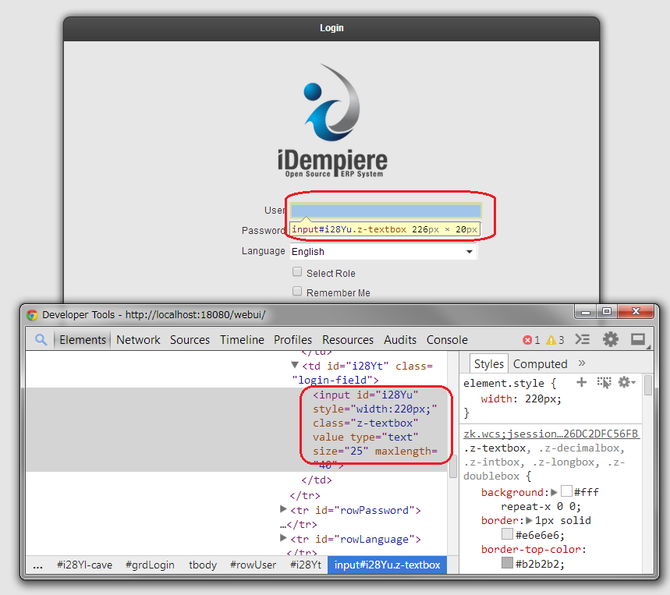The image size is (670, 595).
Task: Click the input#i28Yu.z-textbox breadcrumb
Action: point(387,565)
